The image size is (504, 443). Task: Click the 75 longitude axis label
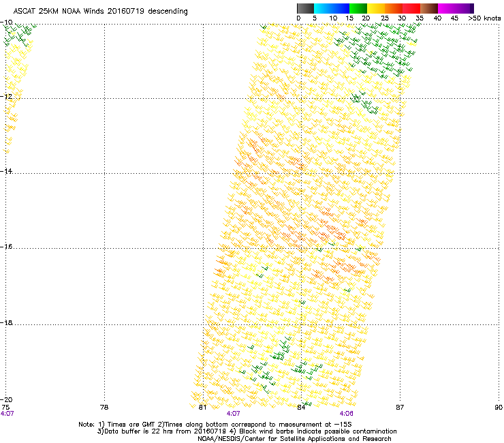click(5, 408)
